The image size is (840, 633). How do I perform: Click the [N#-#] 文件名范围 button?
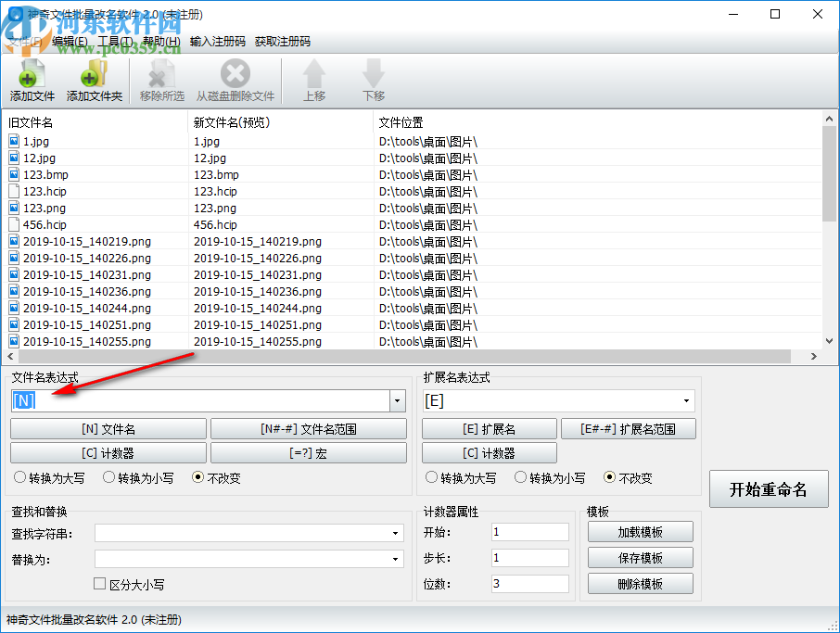309,429
